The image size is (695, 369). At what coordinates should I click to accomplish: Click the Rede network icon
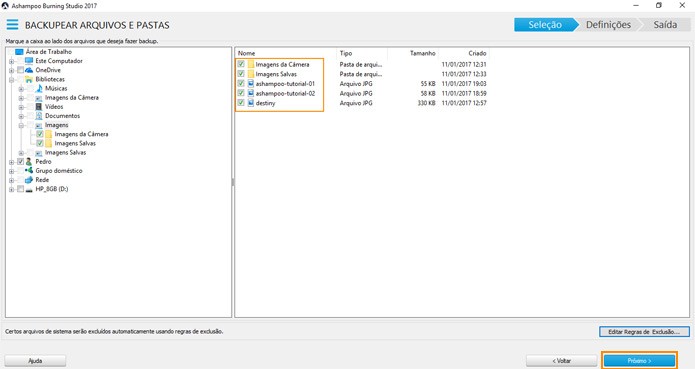29,180
